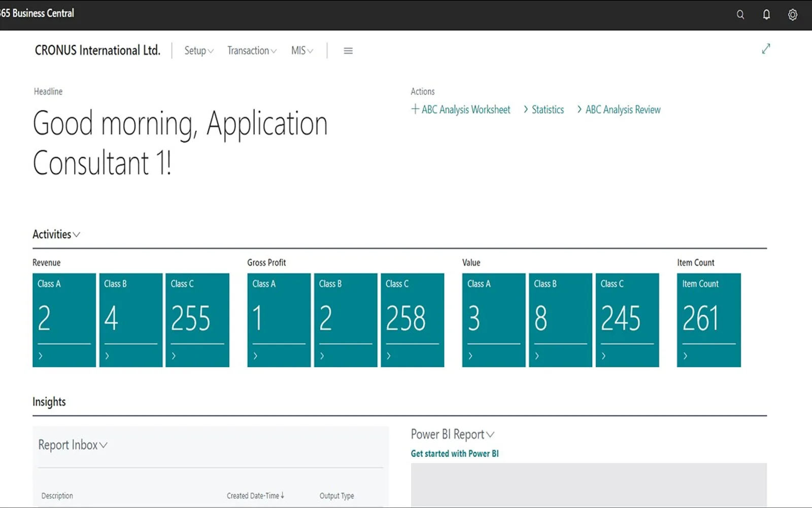Open Value Class C tile showing 245
Viewport: 812px width, 508px height.
coord(627,320)
